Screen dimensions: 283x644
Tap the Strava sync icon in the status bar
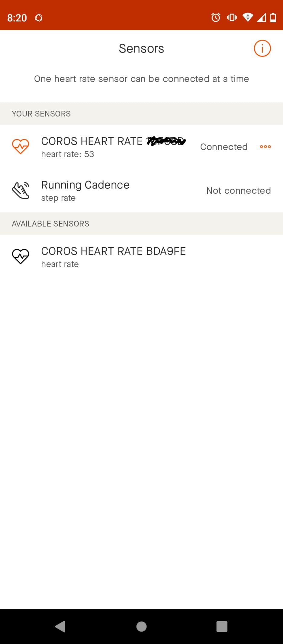coord(38,18)
